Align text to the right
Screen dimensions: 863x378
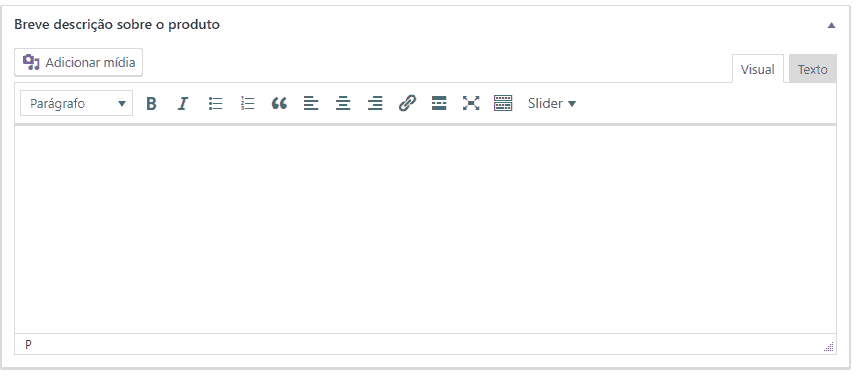[x=375, y=103]
